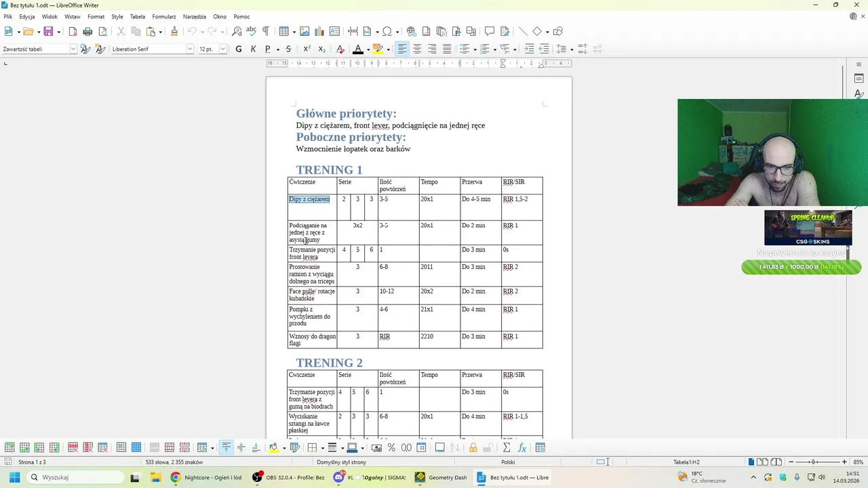The width and height of the screenshot is (868, 488).
Task: Expand the font name Liberation Serif dropdown
Action: (x=190, y=49)
